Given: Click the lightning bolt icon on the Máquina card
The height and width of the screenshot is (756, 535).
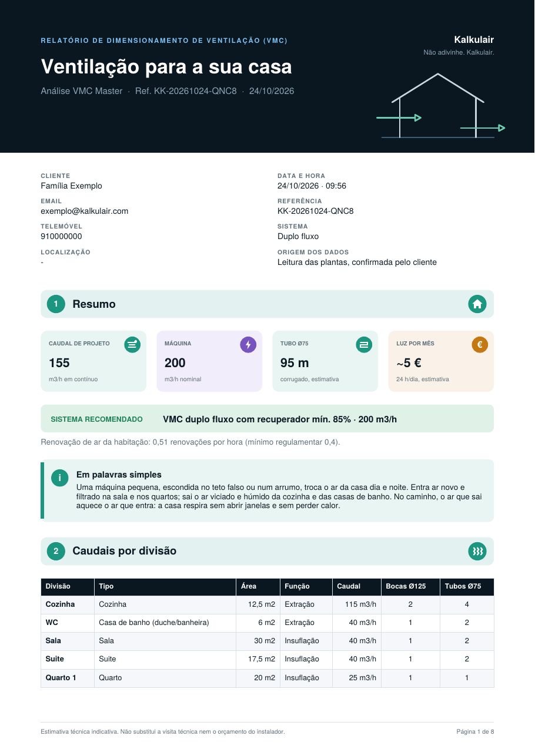Looking at the screenshot, I should [248, 345].
